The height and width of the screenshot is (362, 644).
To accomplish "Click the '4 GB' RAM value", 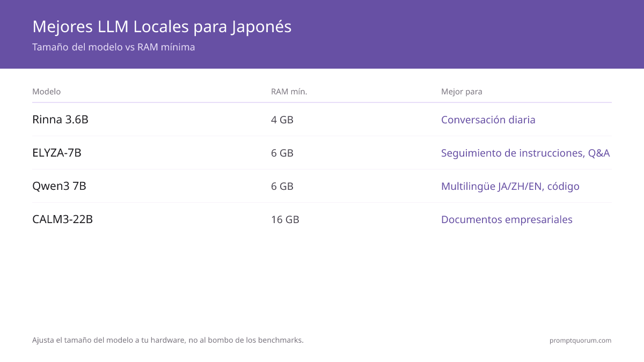I will tap(282, 120).
